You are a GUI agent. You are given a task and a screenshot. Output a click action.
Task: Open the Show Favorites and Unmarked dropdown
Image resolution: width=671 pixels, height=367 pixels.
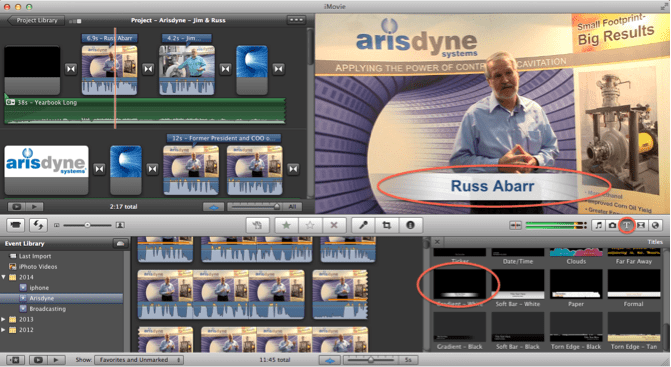click(x=139, y=360)
